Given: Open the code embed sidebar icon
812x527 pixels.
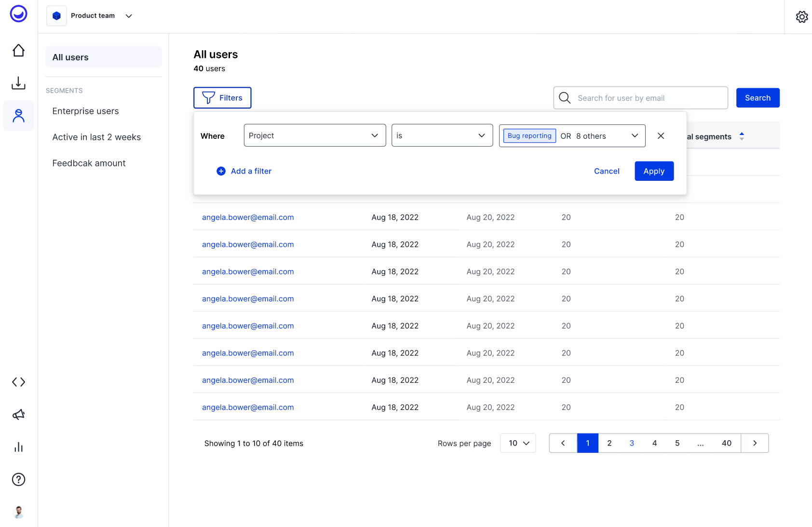Looking at the screenshot, I should tap(18, 382).
